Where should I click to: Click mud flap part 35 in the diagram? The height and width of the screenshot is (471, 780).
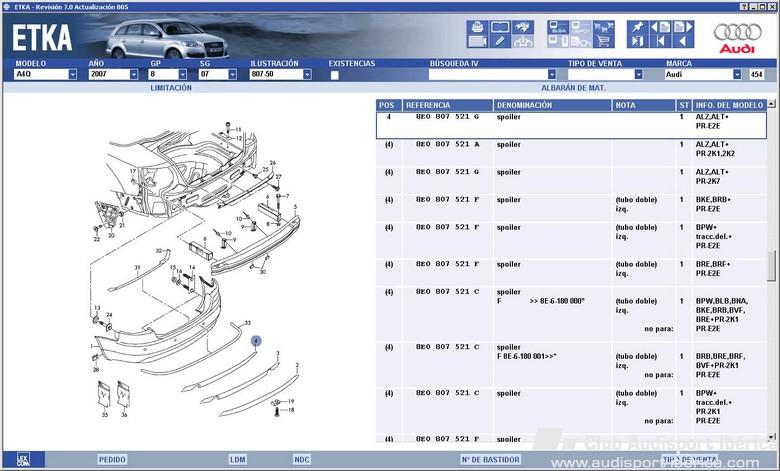(x=104, y=395)
